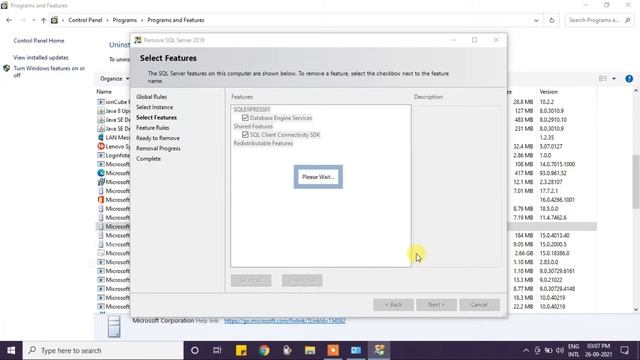Click the list scrollbar down arrow
640x360 pixels.
pos(636,309)
